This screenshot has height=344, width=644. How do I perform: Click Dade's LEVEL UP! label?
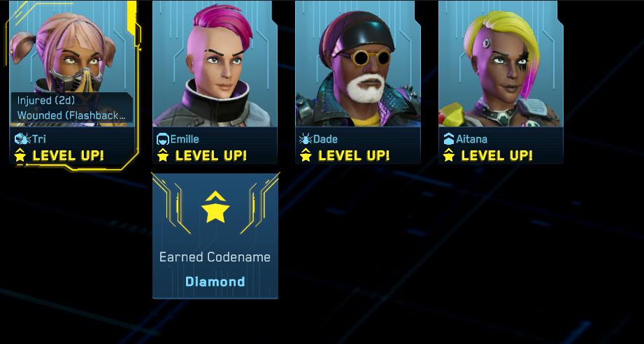354,156
